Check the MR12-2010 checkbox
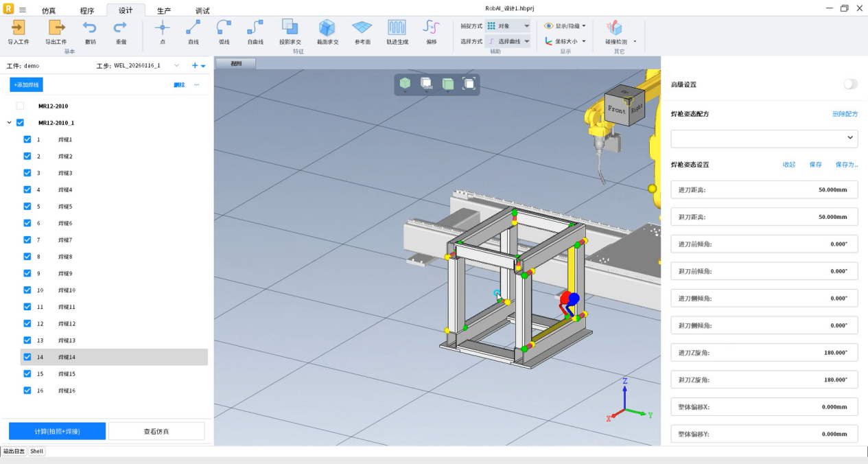868x464 pixels. pos(20,106)
